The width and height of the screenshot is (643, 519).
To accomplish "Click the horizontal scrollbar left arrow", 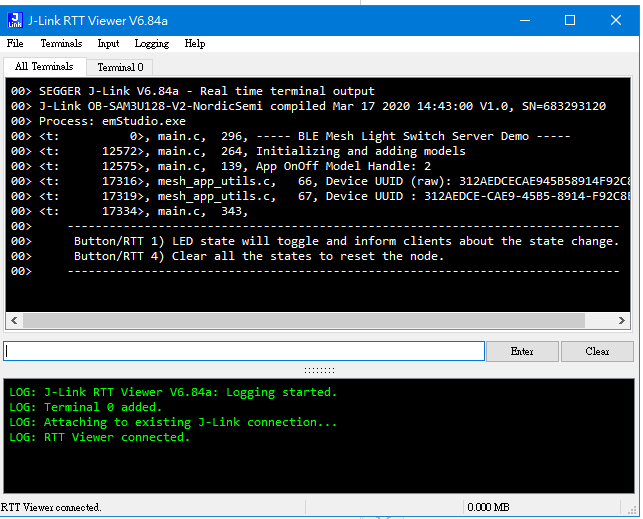I will [x=14, y=321].
